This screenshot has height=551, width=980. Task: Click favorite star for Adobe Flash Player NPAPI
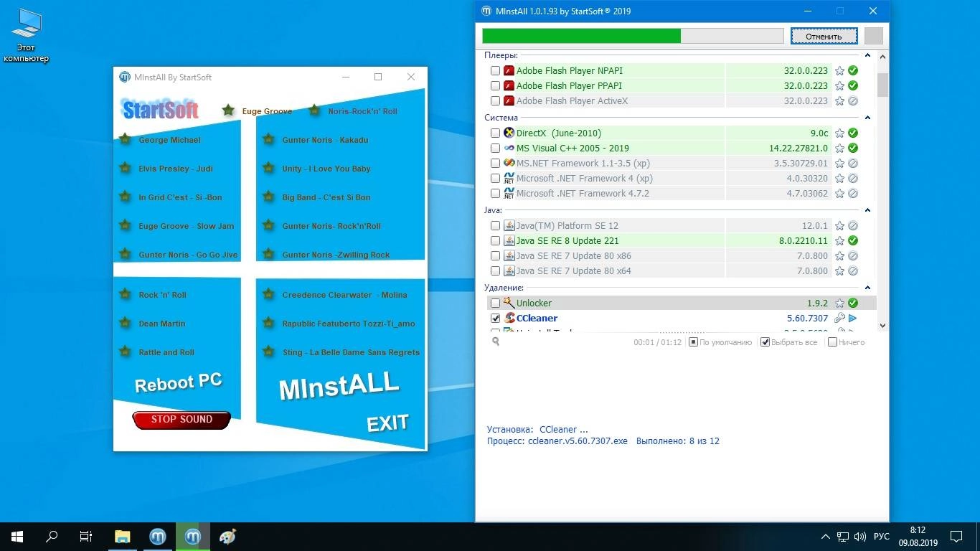839,71
